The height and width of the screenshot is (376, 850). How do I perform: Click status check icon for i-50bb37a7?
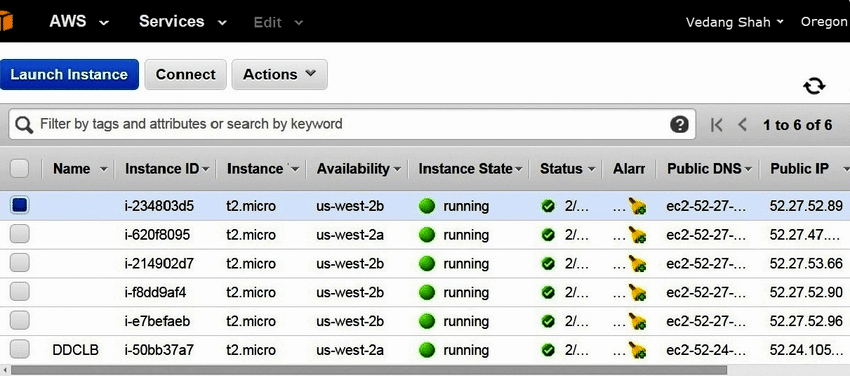(x=548, y=349)
